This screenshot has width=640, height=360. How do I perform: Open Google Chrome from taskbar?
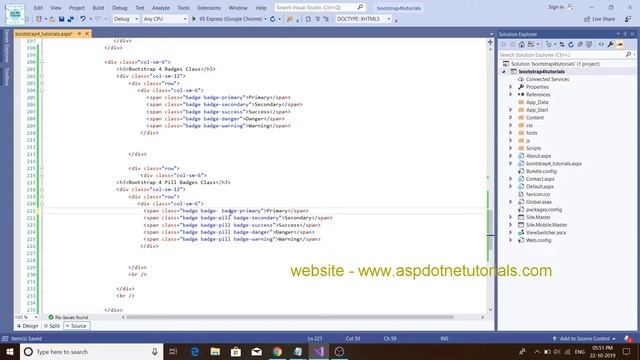click(x=277, y=351)
